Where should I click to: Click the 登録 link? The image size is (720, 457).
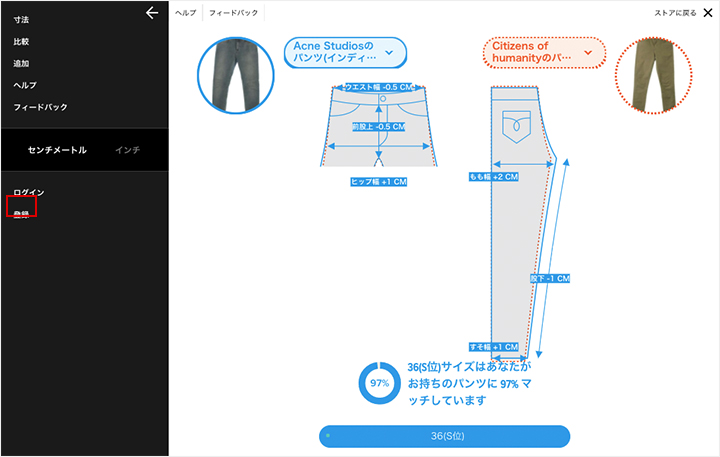pyautogui.click(x=21, y=214)
